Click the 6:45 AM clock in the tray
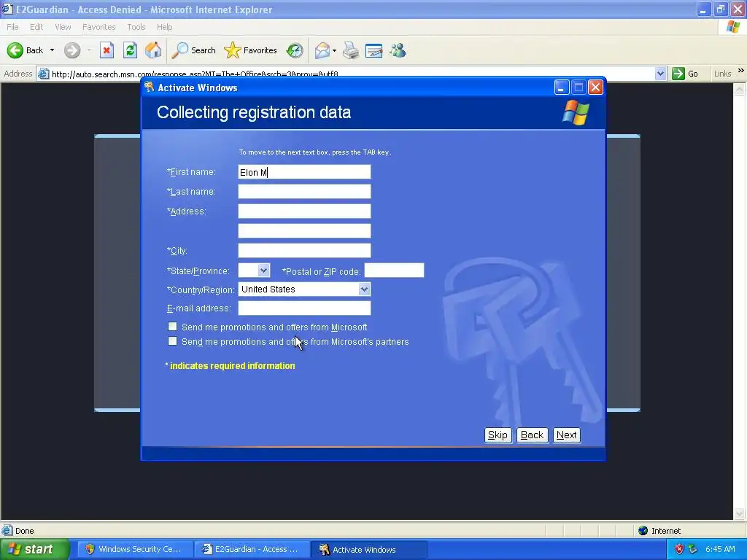Image resolution: width=747 pixels, height=560 pixels. pyautogui.click(x=720, y=549)
